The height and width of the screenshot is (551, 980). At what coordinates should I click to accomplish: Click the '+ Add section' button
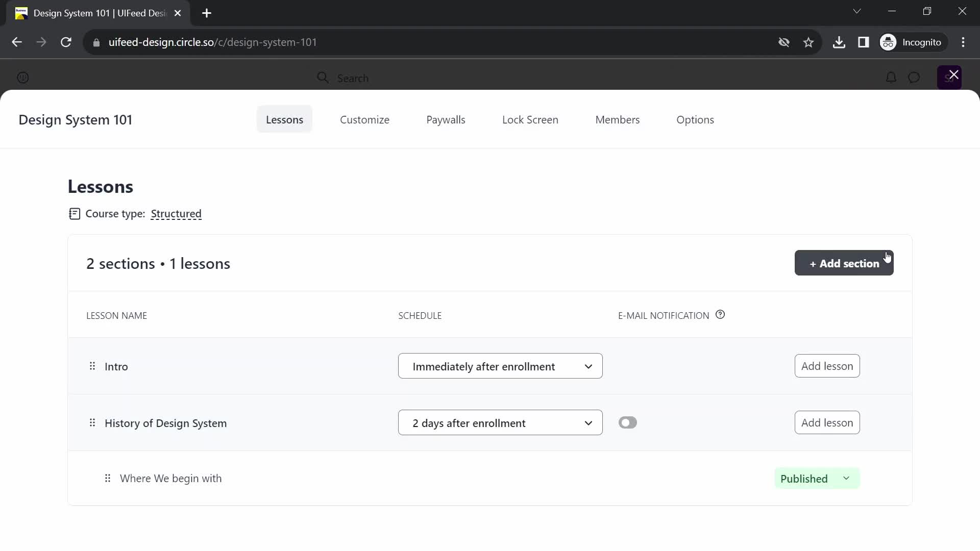click(844, 263)
